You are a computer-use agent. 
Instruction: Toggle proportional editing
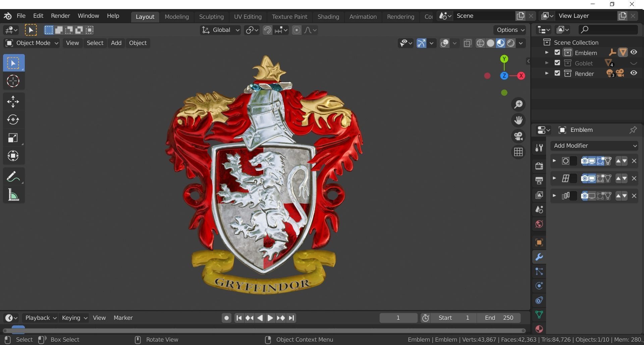tap(297, 30)
